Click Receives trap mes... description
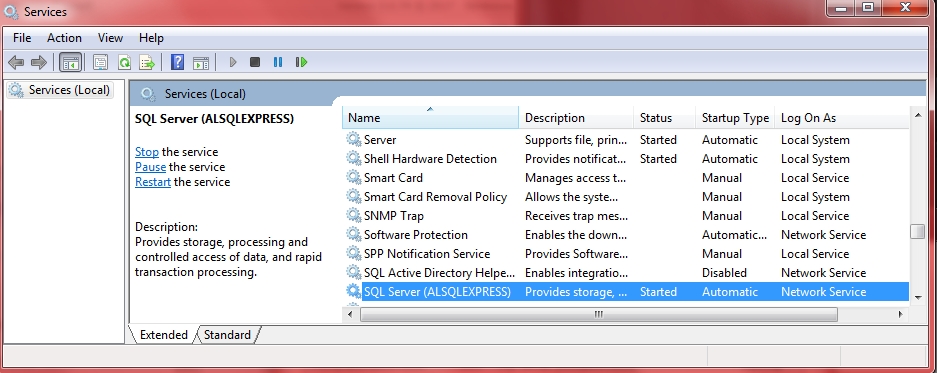The height and width of the screenshot is (373, 937). [576, 216]
